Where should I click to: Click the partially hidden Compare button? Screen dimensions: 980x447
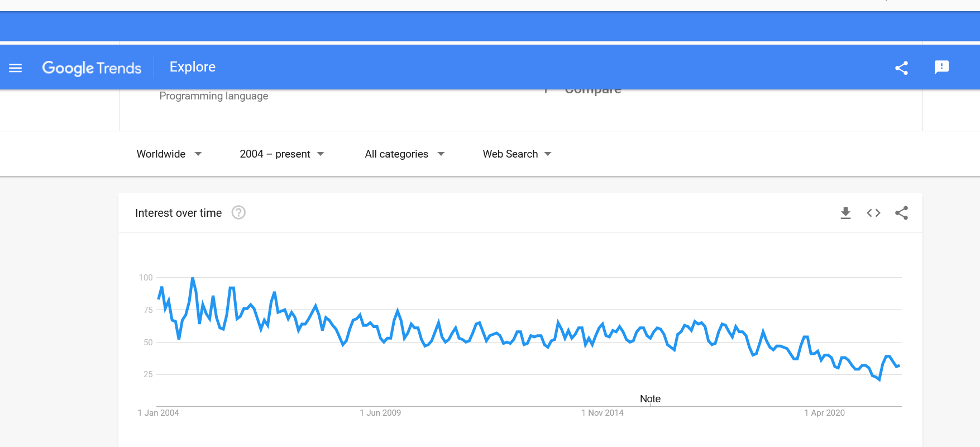(592, 91)
